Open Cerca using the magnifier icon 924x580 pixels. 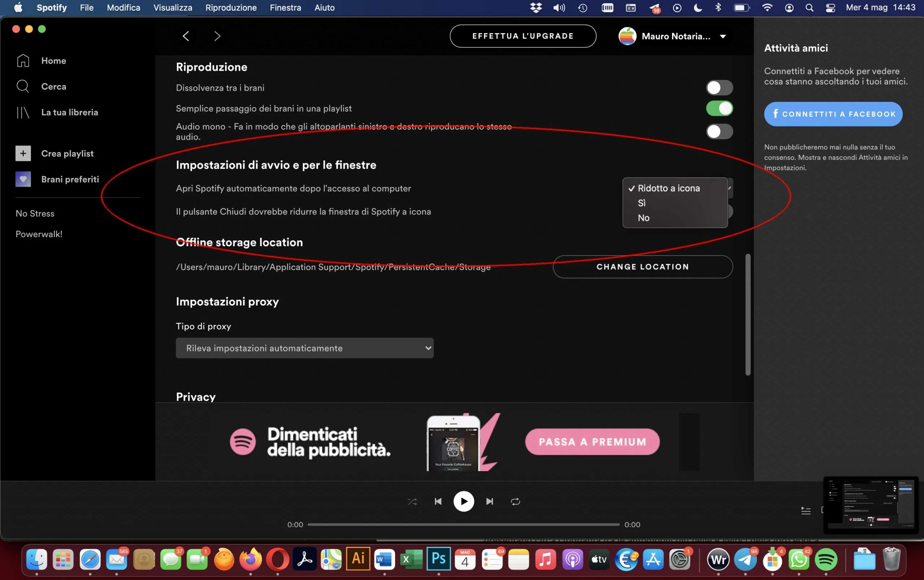(x=23, y=86)
